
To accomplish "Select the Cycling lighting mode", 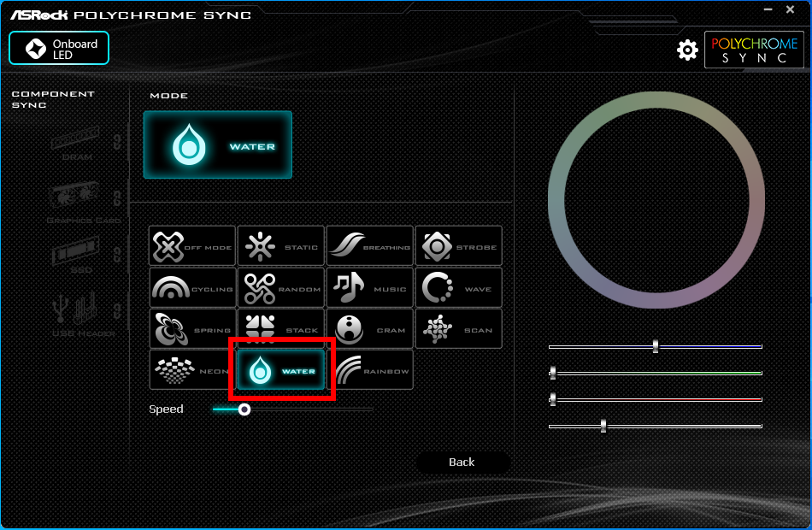I will pos(192,287).
